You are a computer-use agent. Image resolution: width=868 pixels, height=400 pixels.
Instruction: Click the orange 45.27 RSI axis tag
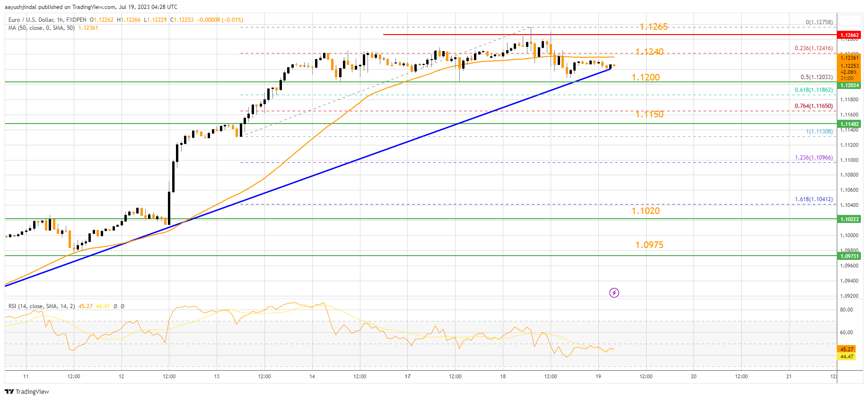tap(847, 349)
